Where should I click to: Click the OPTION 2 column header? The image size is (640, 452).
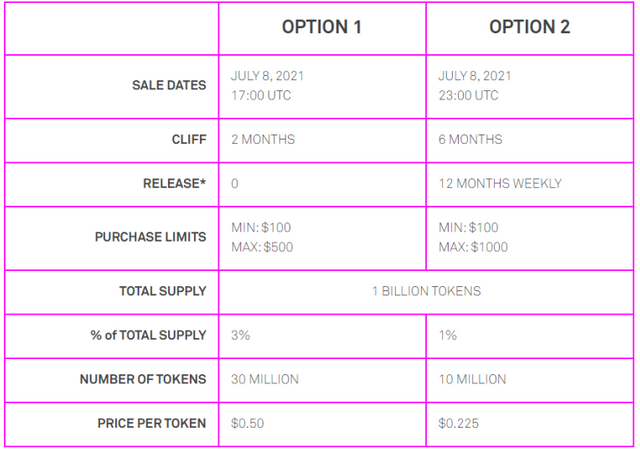(x=529, y=27)
